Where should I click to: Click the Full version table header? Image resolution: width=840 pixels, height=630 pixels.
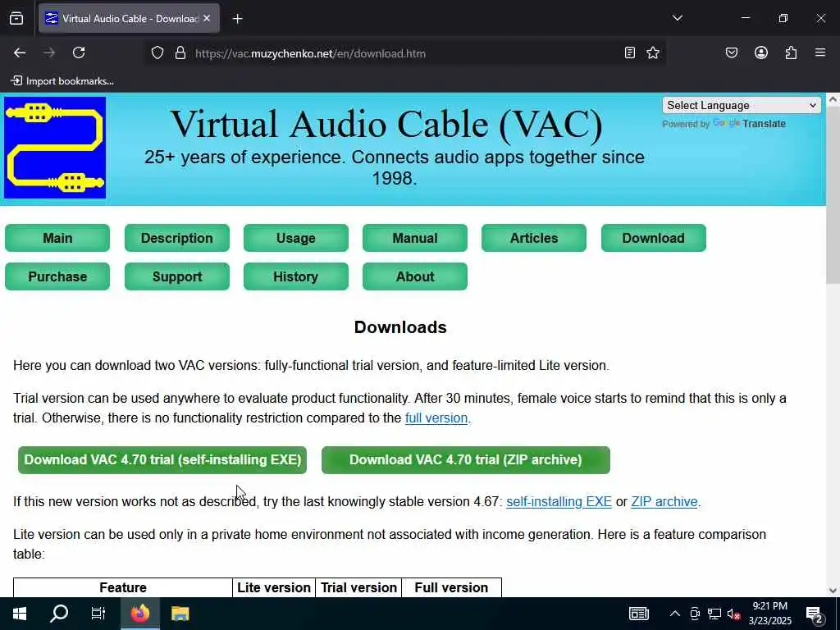[x=451, y=587]
